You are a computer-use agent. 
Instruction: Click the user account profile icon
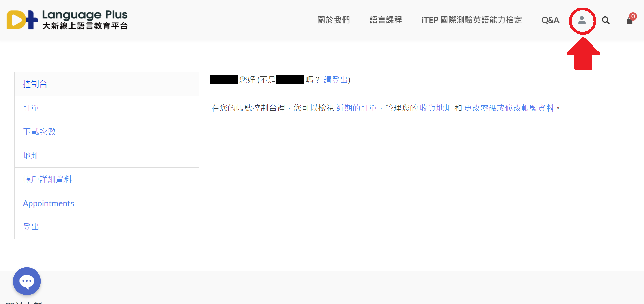(582, 21)
